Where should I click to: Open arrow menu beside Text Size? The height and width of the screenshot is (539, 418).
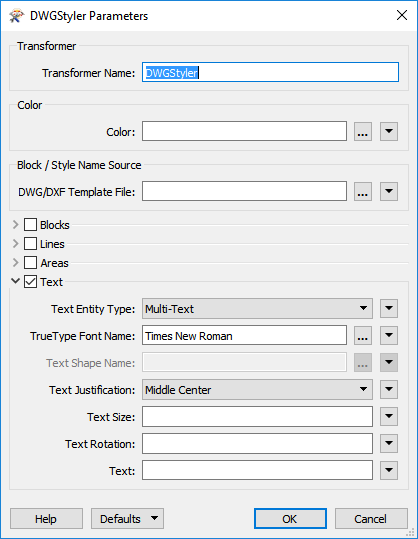[389, 416]
